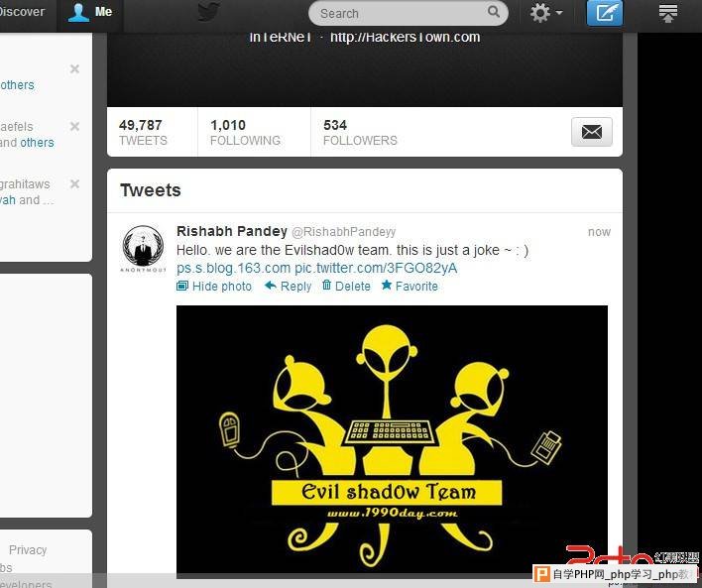Click the extension icon in the top right
The width and height of the screenshot is (702, 588).
point(668,13)
